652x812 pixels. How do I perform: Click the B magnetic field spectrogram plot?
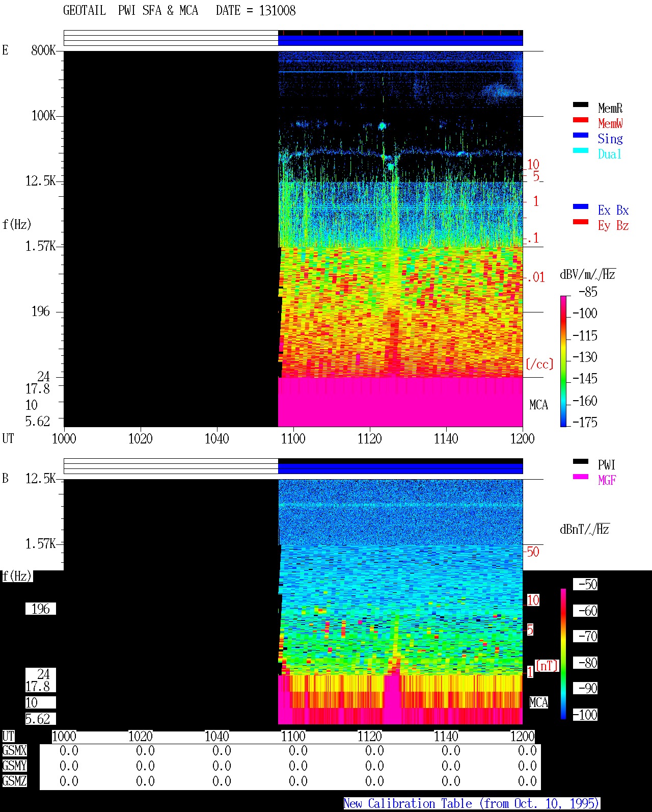pyautogui.click(x=293, y=601)
